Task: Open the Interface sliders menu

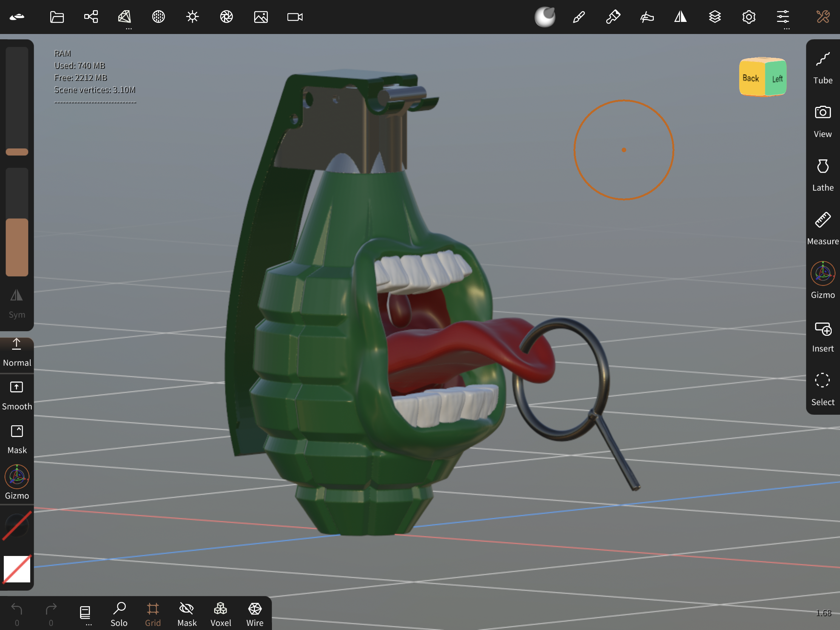Action: tap(783, 17)
